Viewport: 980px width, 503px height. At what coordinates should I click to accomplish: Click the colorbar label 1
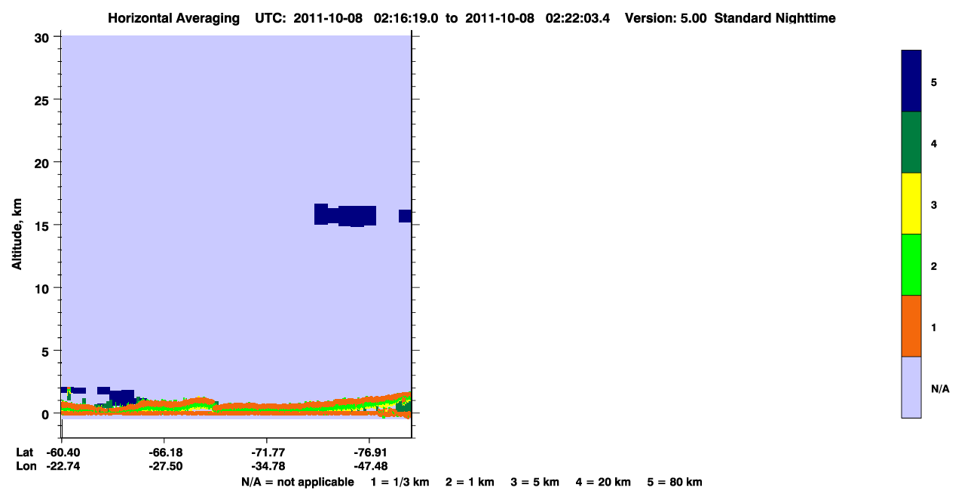coord(934,327)
